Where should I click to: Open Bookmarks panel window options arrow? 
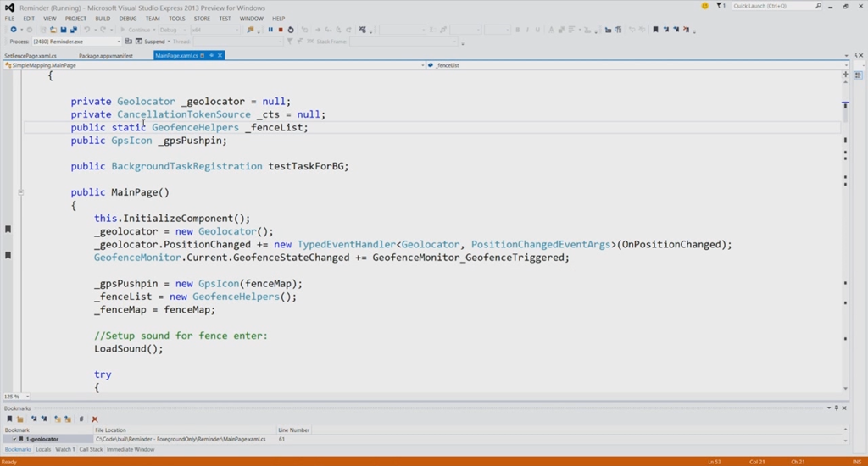pos(829,408)
